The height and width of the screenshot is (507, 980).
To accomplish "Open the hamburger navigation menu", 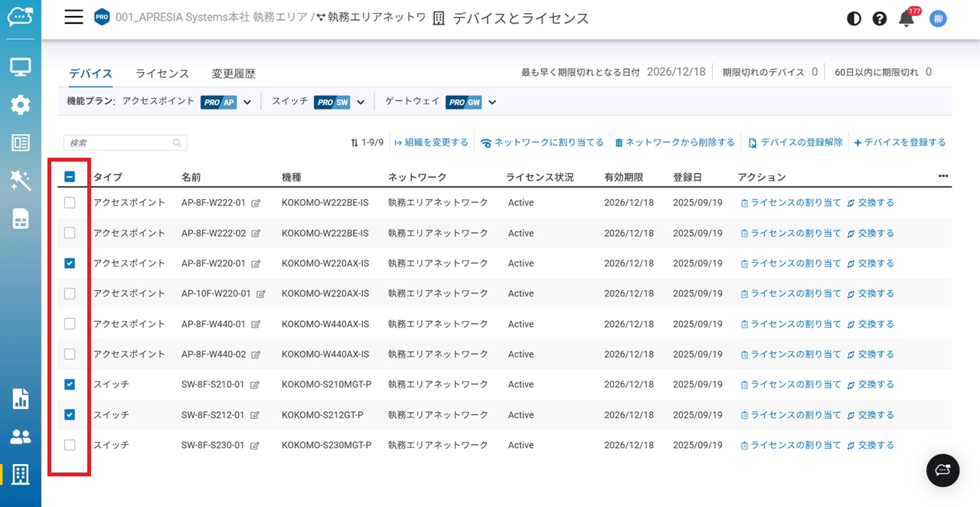I will pos(73,18).
